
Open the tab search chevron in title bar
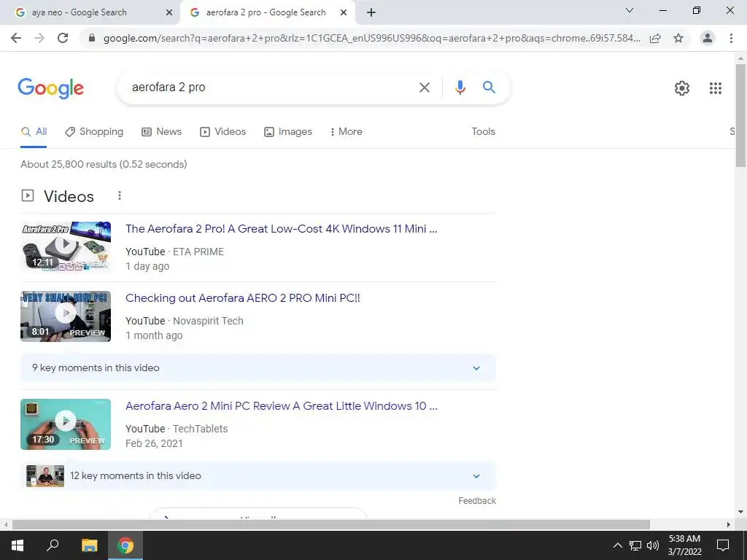630,10
